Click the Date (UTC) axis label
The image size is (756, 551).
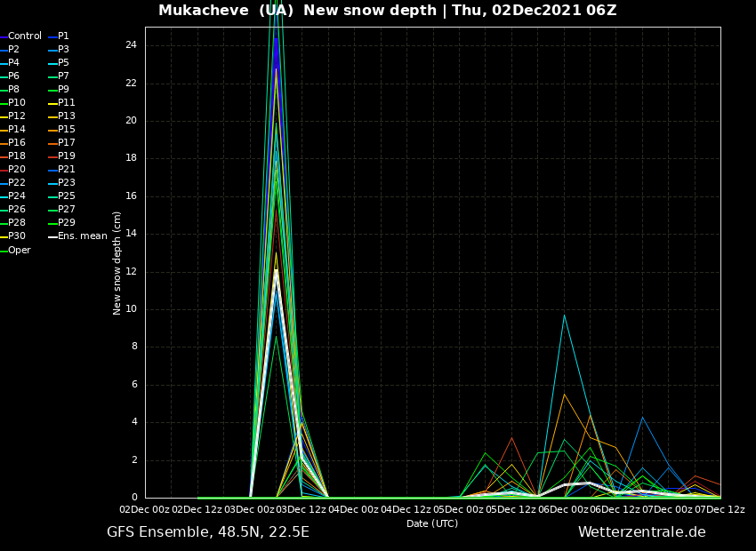[x=432, y=523]
